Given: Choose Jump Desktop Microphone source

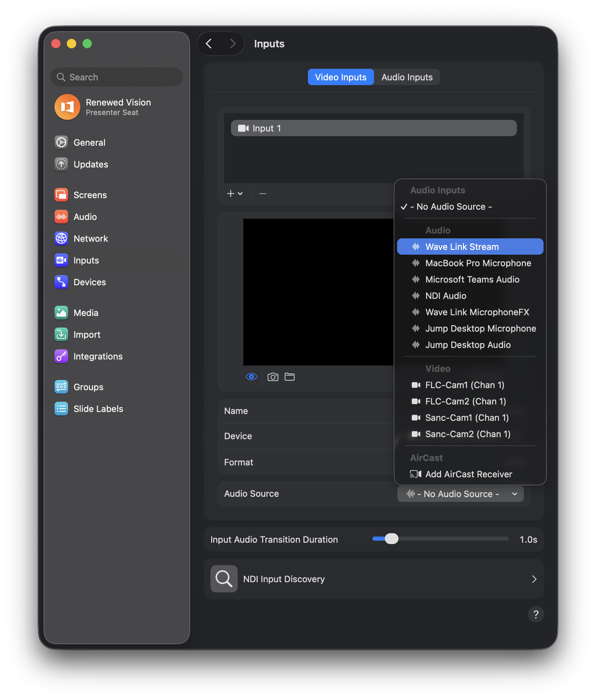Looking at the screenshot, I should pos(470,328).
